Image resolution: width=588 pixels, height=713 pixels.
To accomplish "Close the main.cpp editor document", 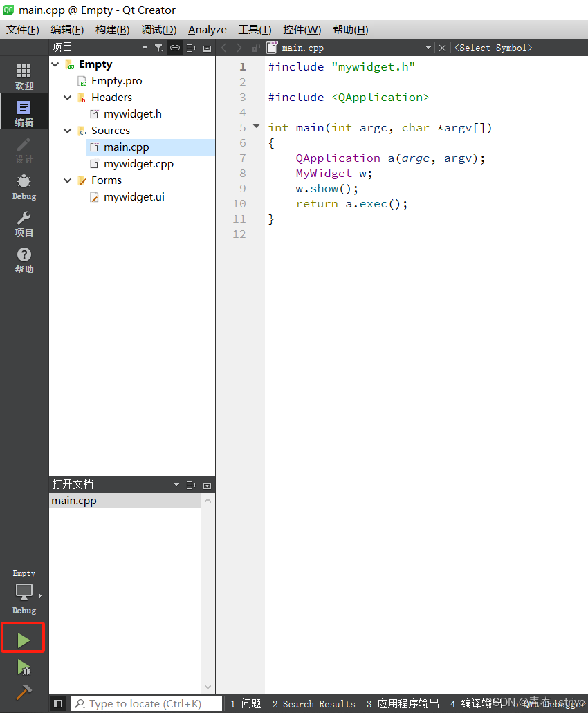I will coord(442,48).
